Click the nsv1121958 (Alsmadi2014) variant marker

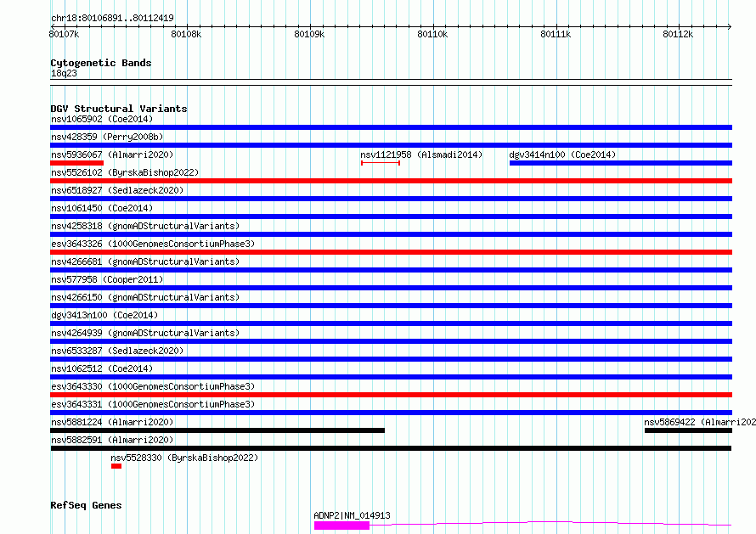(x=381, y=163)
